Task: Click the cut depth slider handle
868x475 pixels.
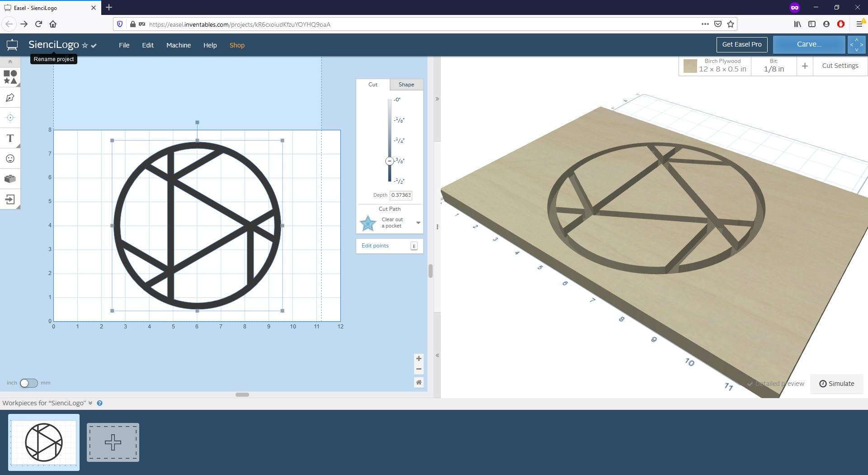Action: (389, 161)
